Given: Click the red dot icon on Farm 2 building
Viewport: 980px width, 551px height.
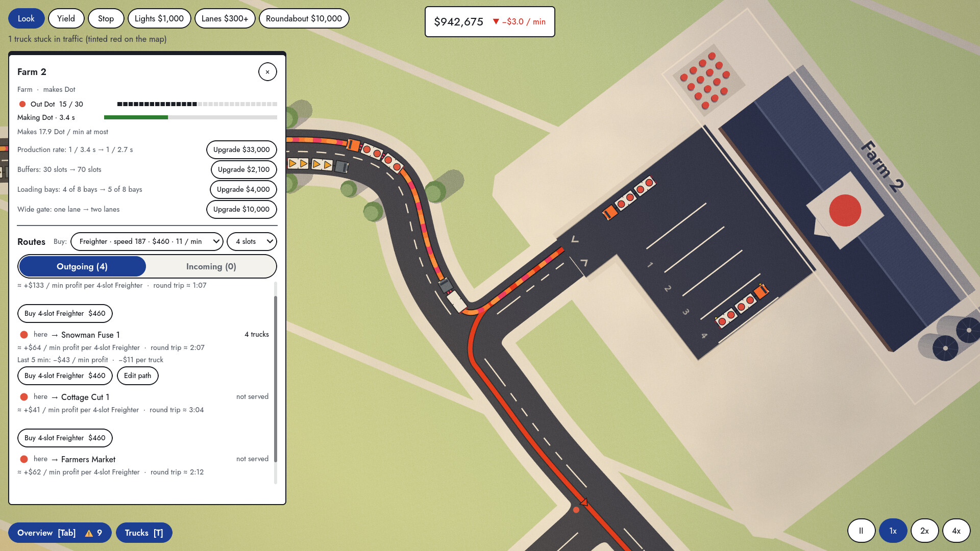Looking at the screenshot, I should [845, 210].
